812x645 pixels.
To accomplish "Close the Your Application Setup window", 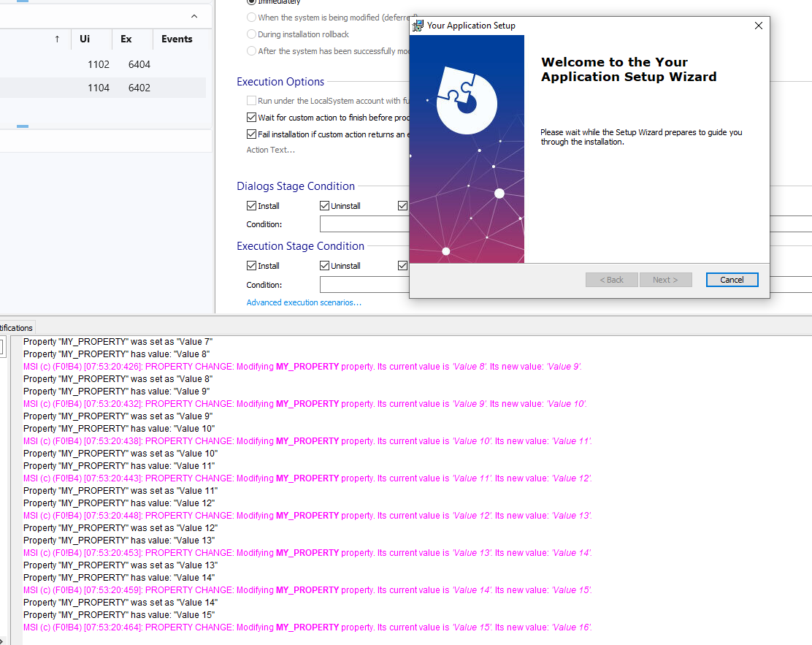I will pyautogui.click(x=758, y=26).
